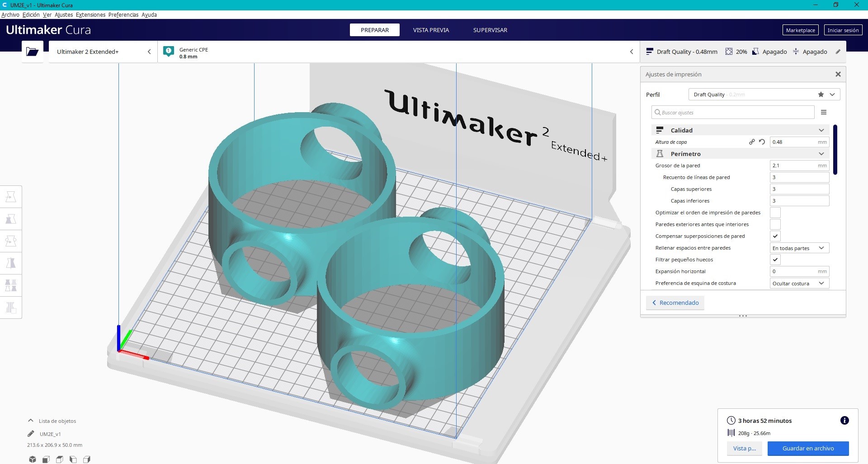This screenshot has width=868, height=464.
Task: Click the Vista p... preview button
Action: [745, 448]
